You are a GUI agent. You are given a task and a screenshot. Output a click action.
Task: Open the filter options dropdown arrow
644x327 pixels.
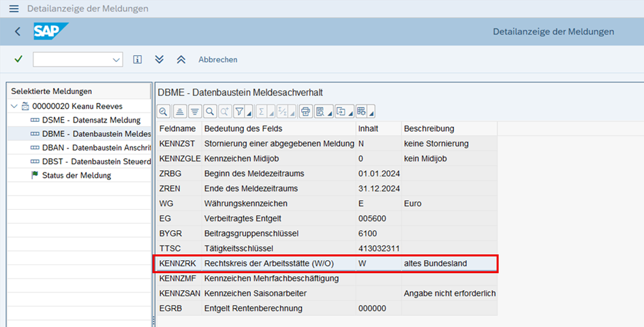point(249,114)
